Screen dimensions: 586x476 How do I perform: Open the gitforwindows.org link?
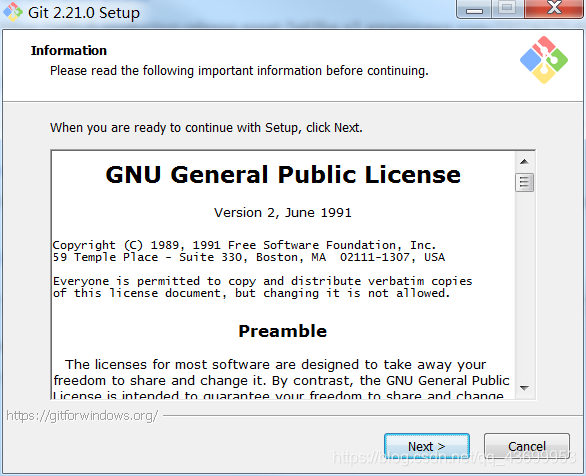click(x=82, y=415)
